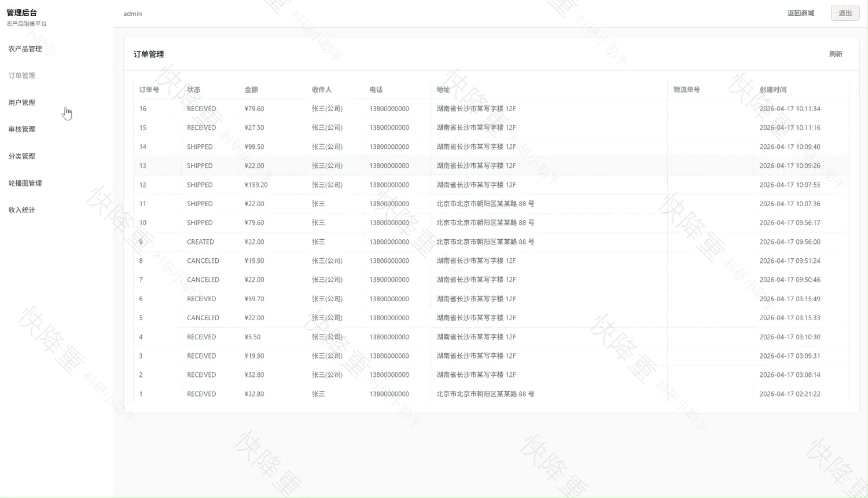Select the ¥5.50 amount cell
This screenshot has height=498, width=868.
(252, 337)
